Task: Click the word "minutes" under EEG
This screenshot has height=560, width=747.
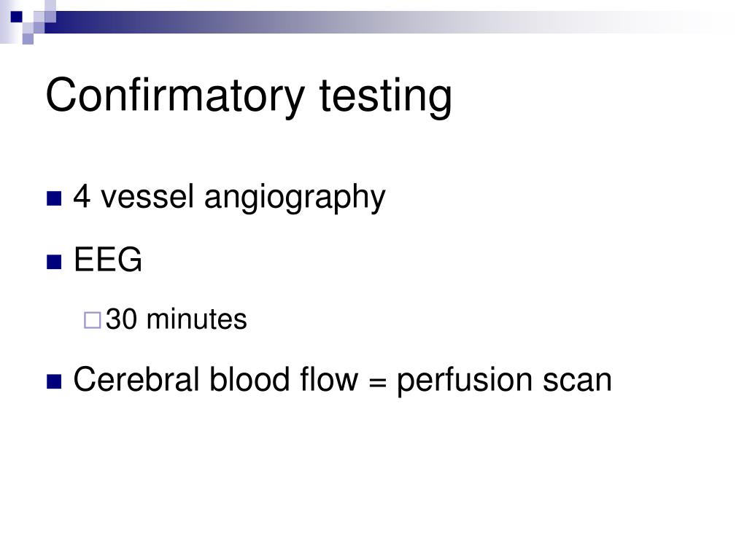Action: [197, 319]
